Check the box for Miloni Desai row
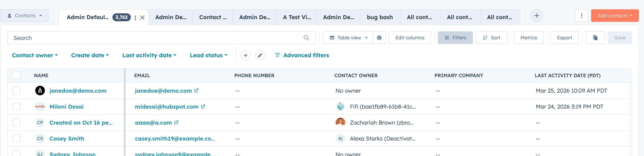This screenshot has width=644, height=156. 17,106
